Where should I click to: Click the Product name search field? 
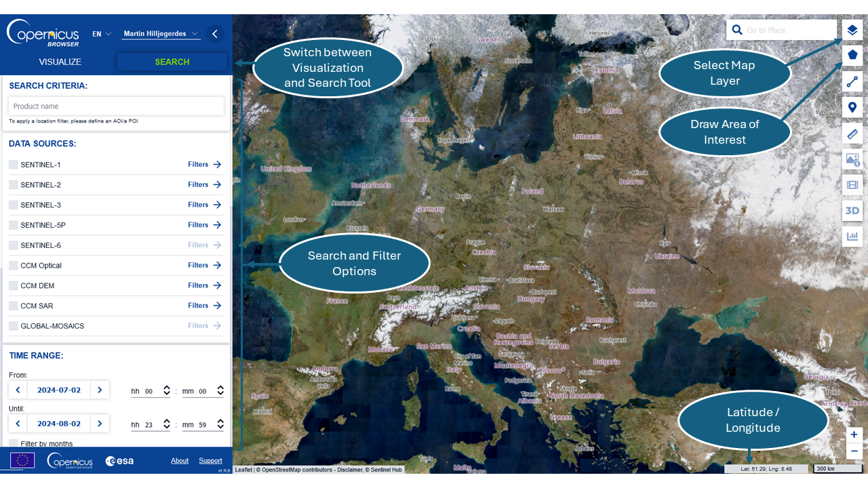[116, 106]
